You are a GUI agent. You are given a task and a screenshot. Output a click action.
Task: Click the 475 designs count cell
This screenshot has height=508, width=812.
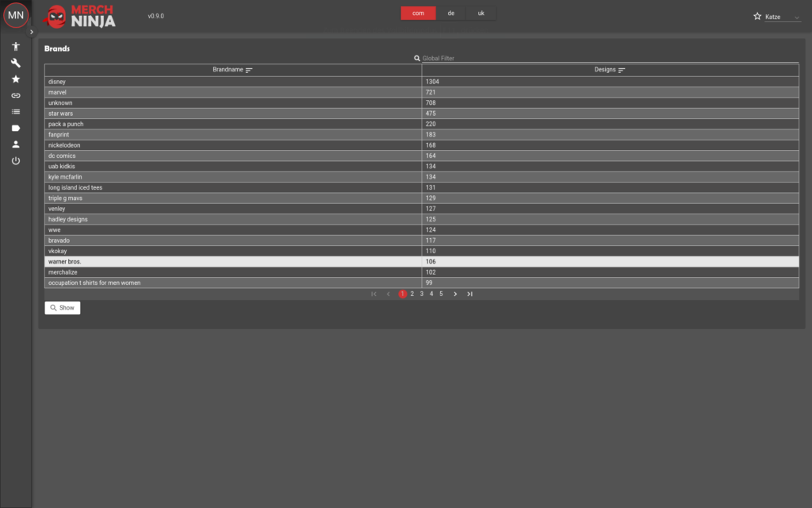(610, 114)
